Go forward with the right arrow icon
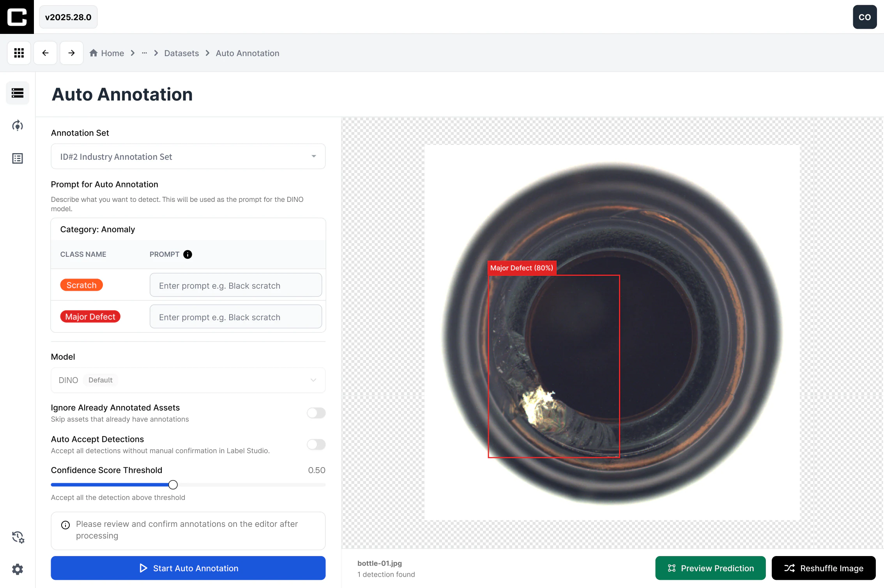Image resolution: width=884 pixels, height=588 pixels. [71, 53]
